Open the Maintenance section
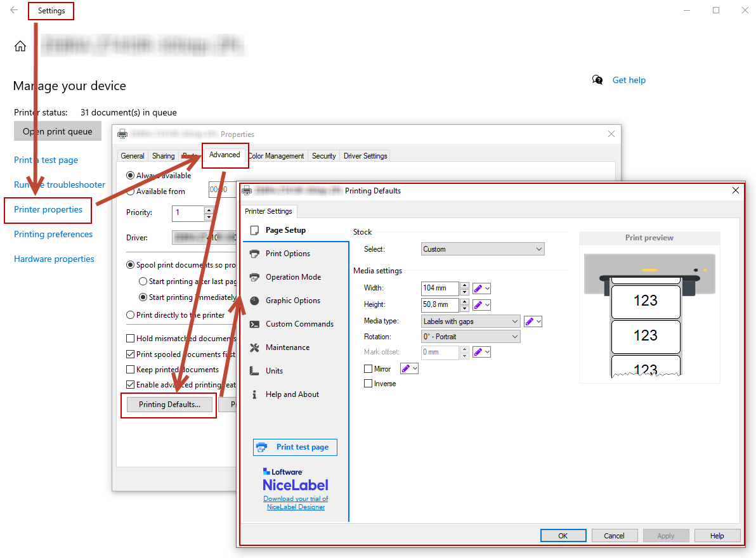 [287, 347]
